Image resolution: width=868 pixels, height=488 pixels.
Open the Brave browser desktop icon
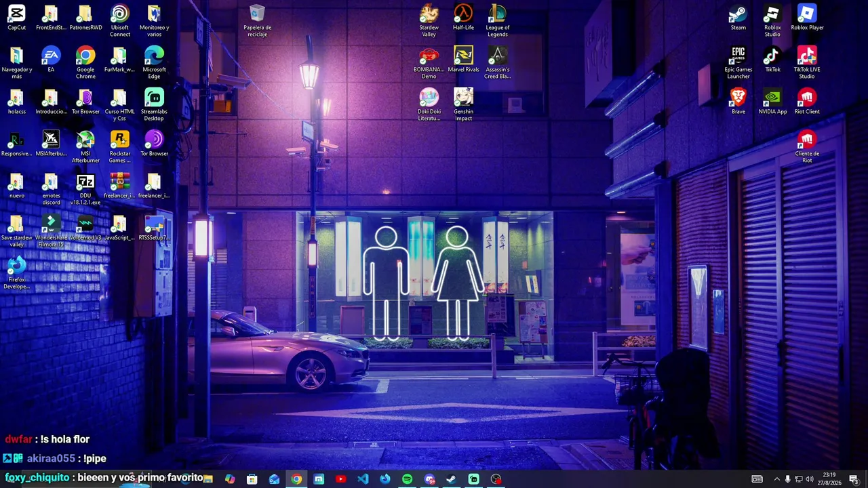click(x=738, y=102)
